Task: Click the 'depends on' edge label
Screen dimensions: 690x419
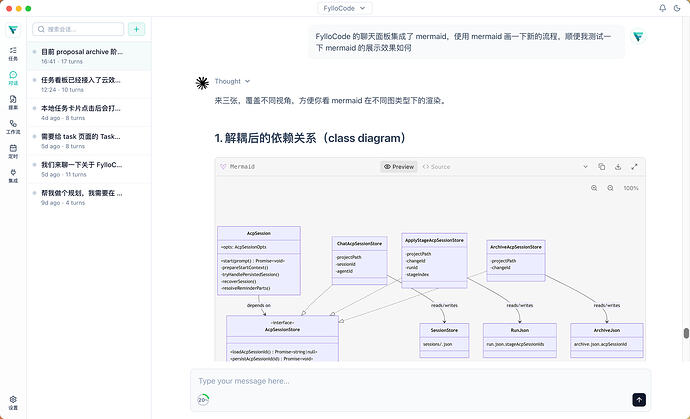Action: (x=259, y=305)
